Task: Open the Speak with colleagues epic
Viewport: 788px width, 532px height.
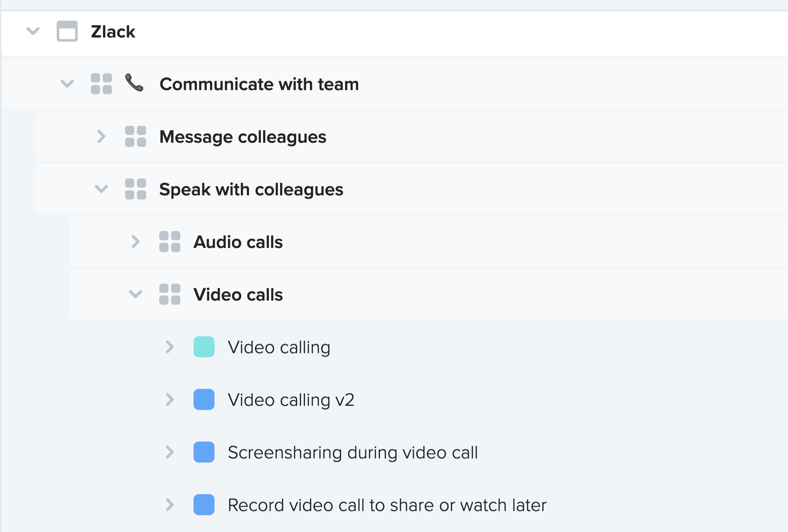Action: tap(251, 189)
